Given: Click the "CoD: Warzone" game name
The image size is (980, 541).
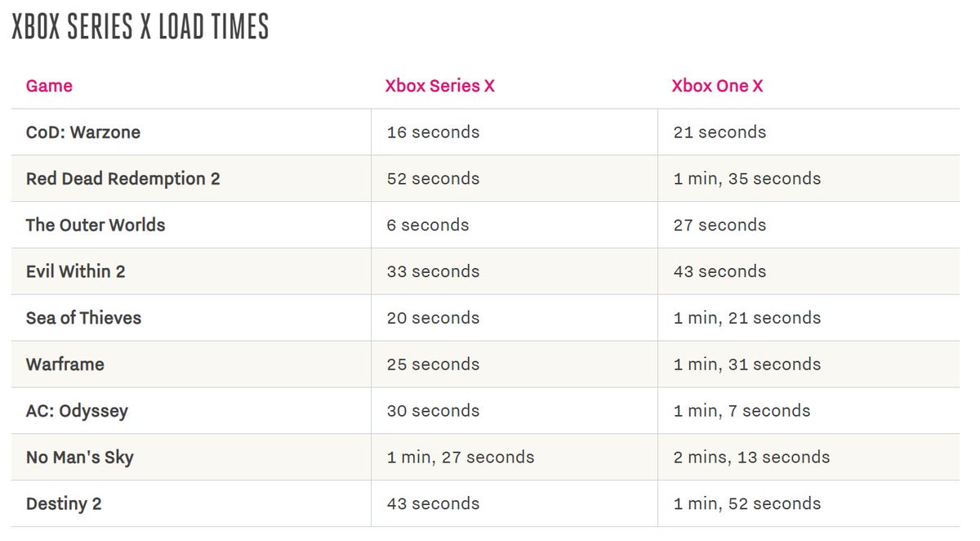Looking at the screenshot, I should 83,132.
